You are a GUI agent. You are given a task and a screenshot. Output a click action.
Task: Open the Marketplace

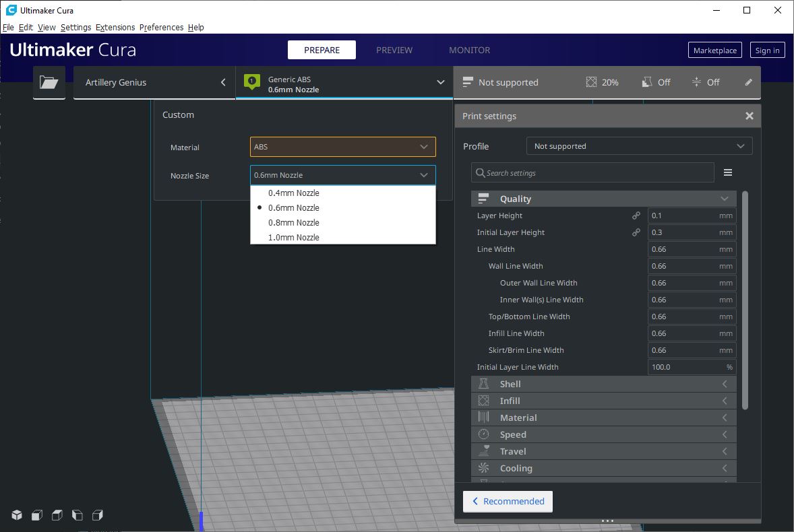715,50
